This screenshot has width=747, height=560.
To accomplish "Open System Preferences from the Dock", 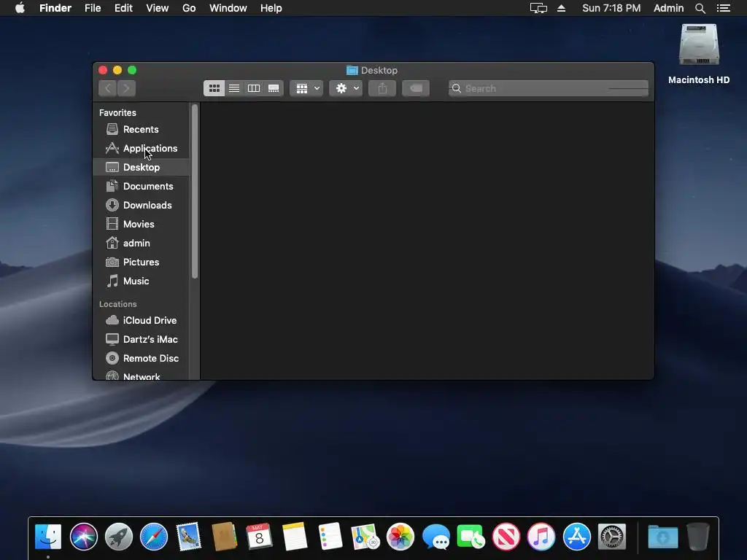I will [612, 537].
